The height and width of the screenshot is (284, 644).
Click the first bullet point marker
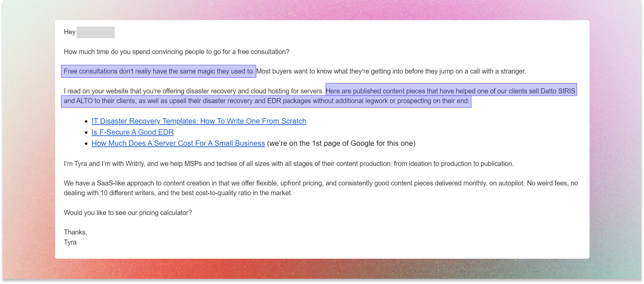click(x=86, y=122)
